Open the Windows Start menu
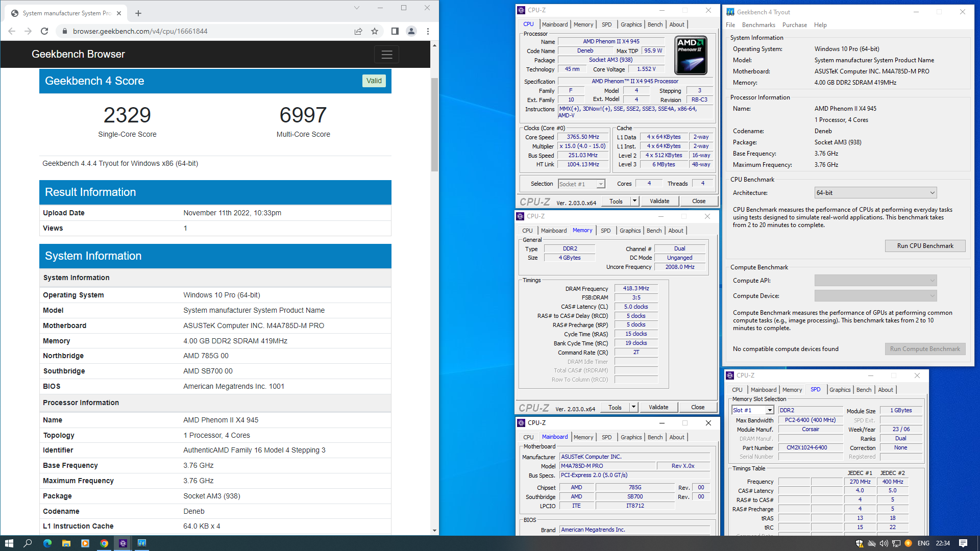This screenshot has height=551, width=980. [9, 543]
